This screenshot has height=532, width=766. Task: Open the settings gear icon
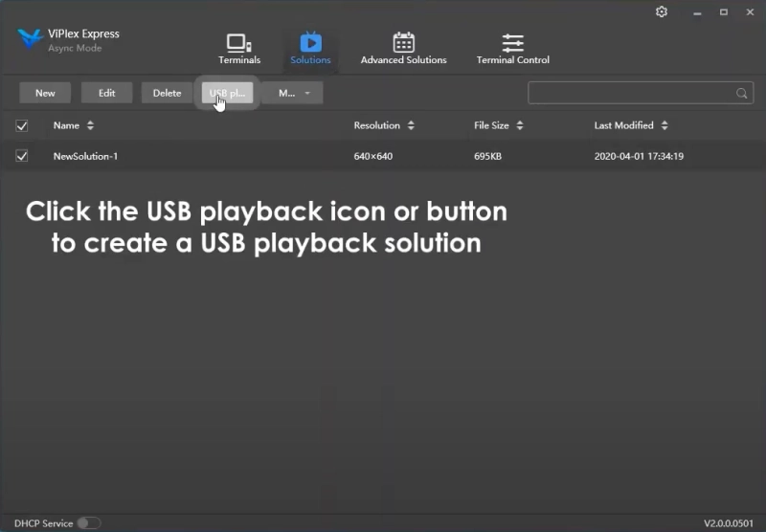pos(662,12)
